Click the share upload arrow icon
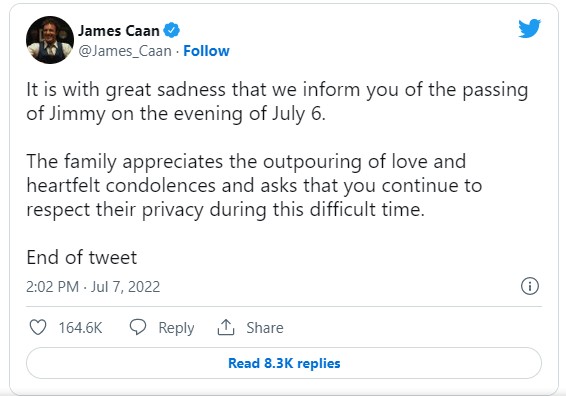Viewport: 566px width, 396px height. pos(226,327)
